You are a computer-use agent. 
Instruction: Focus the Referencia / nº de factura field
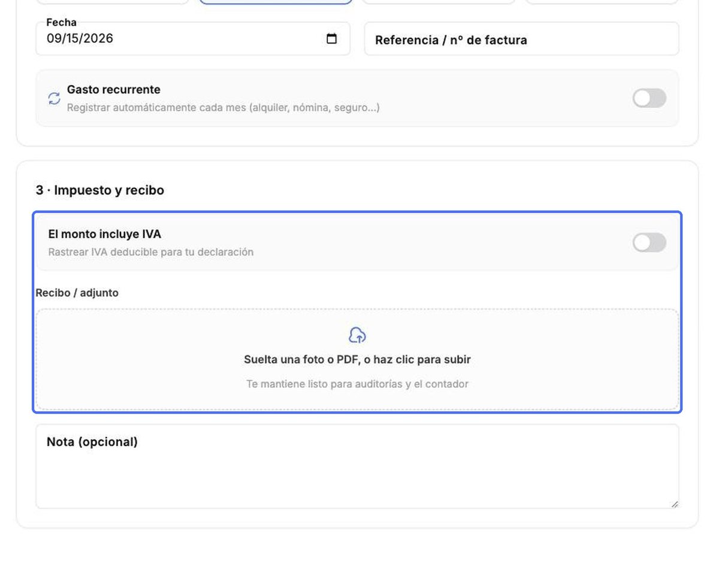[522, 39]
